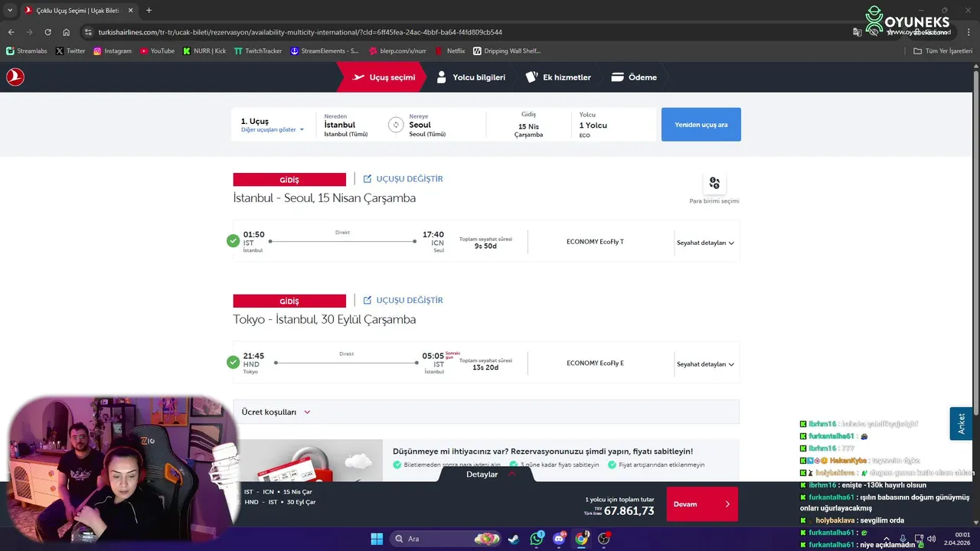The height and width of the screenshot is (551, 980).
Task: Click the browser home icon
Action: pyautogui.click(x=67, y=32)
